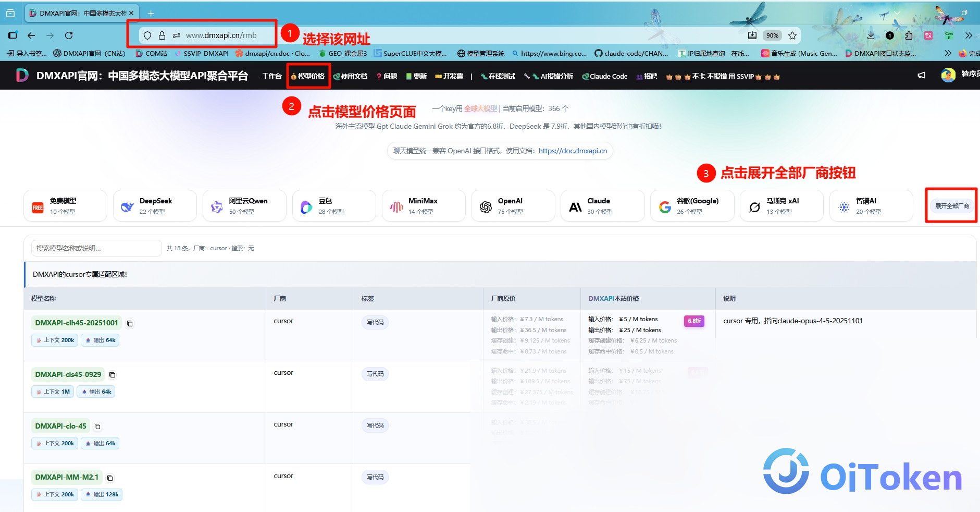The width and height of the screenshot is (980, 512).
Task: Copy the DMXAPI-cls45-0929 model name
Action: [112, 375]
